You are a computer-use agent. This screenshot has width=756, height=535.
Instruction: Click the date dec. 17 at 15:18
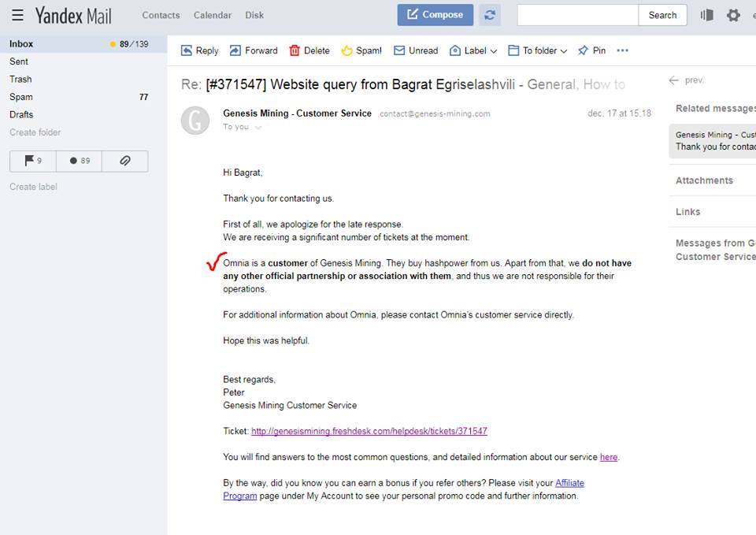619,113
